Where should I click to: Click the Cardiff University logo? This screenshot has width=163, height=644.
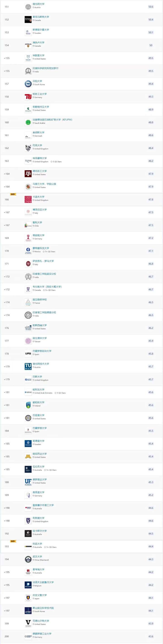click(x=28, y=199)
